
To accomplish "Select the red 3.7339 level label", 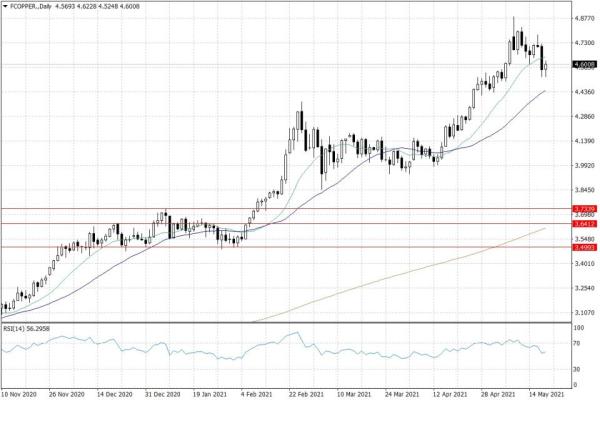I will (x=584, y=209).
